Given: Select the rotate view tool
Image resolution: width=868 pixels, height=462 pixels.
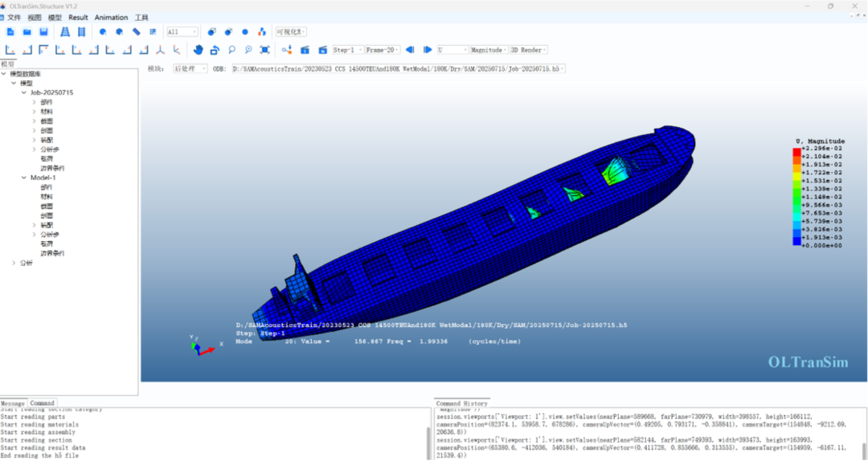Looking at the screenshot, I should tap(215, 50).
